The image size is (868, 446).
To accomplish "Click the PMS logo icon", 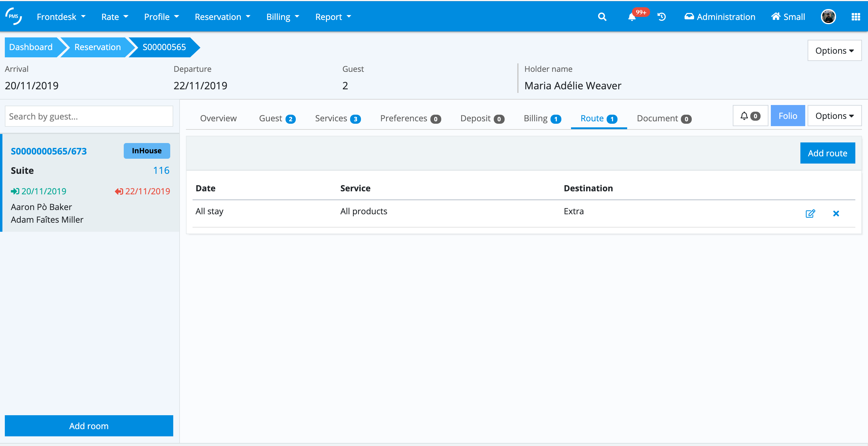I will pyautogui.click(x=14, y=16).
